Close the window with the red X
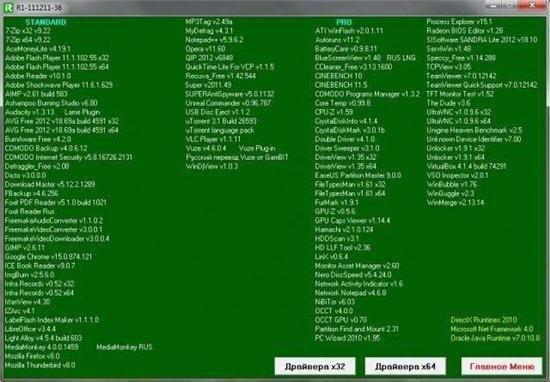Viewport: 550px width, 382px height. [532, 5]
